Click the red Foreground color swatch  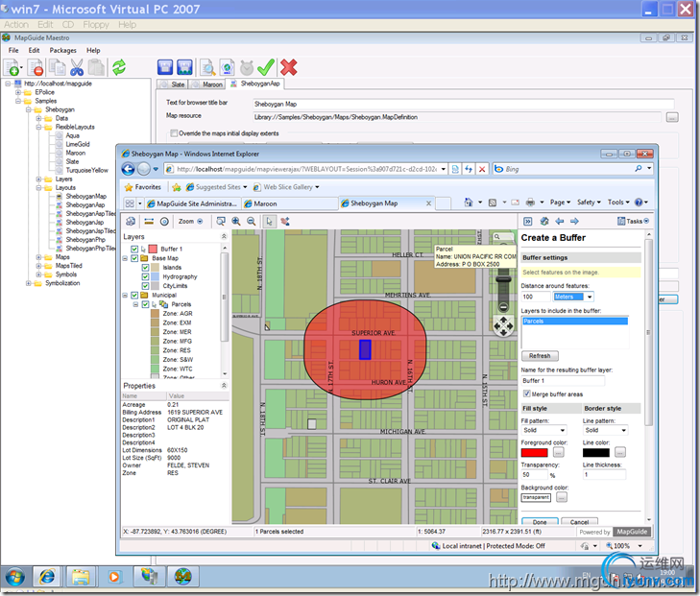[535, 452]
